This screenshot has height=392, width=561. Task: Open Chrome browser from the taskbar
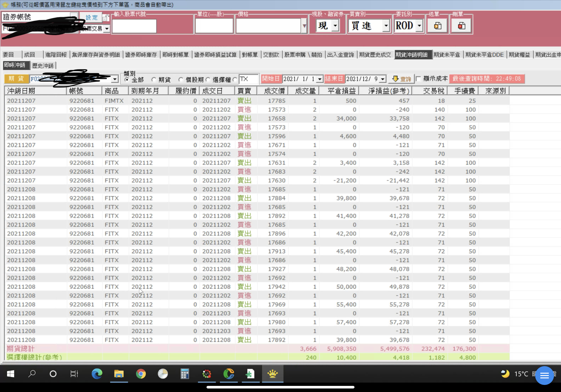(x=141, y=374)
